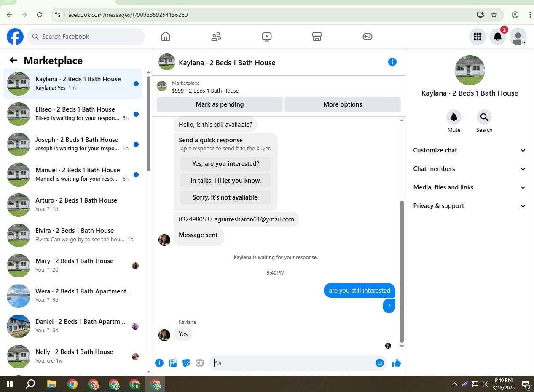The image size is (534, 392).
Task: Open the notifications bell with 3 badge
Action: click(498, 37)
